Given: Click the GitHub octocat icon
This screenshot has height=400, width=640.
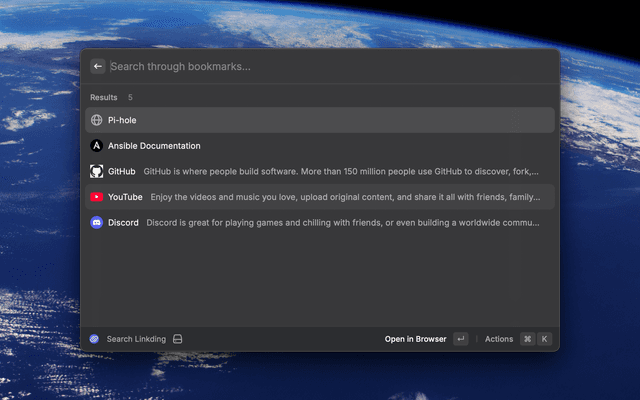Looking at the screenshot, I should (97, 171).
